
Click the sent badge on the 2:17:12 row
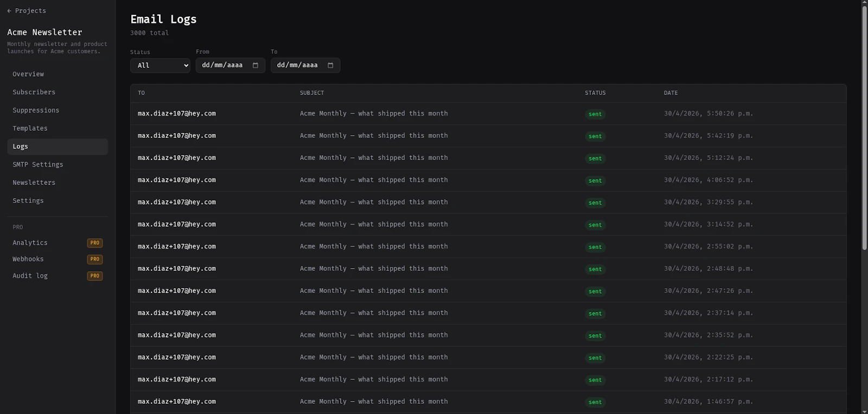pyautogui.click(x=595, y=380)
